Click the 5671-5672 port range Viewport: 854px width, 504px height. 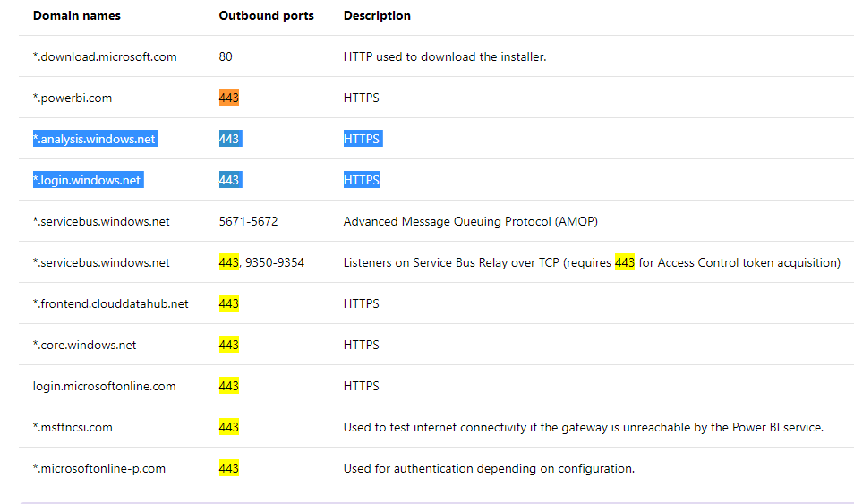point(248,221)
